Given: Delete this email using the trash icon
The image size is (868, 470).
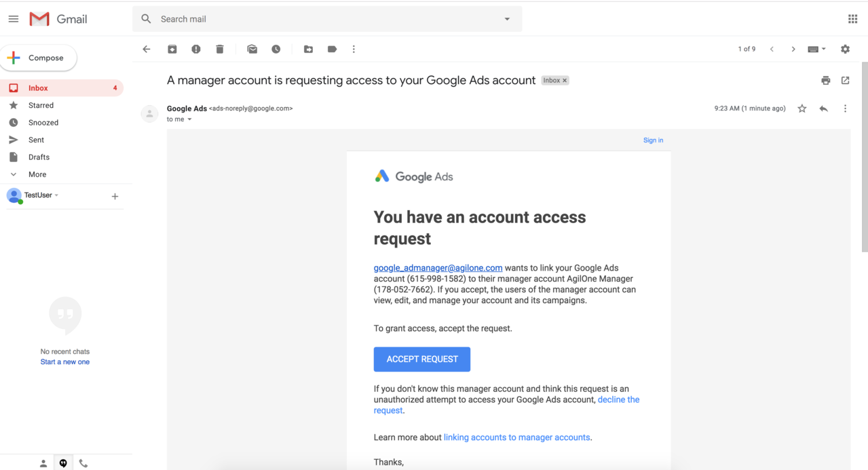Looking at the screenshot, I should click(220, 50).
